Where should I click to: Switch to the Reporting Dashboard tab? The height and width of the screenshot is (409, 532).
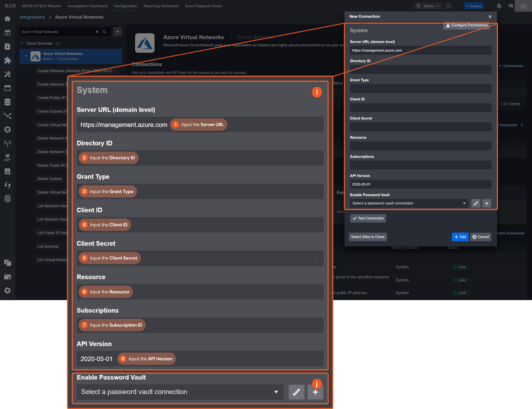(x=161, y=6)
